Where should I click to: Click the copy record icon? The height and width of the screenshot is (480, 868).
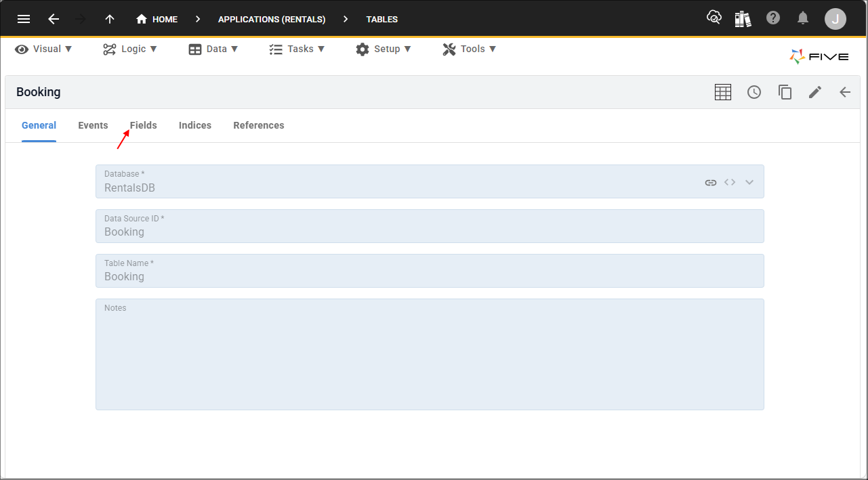click(x=785, y=92)
